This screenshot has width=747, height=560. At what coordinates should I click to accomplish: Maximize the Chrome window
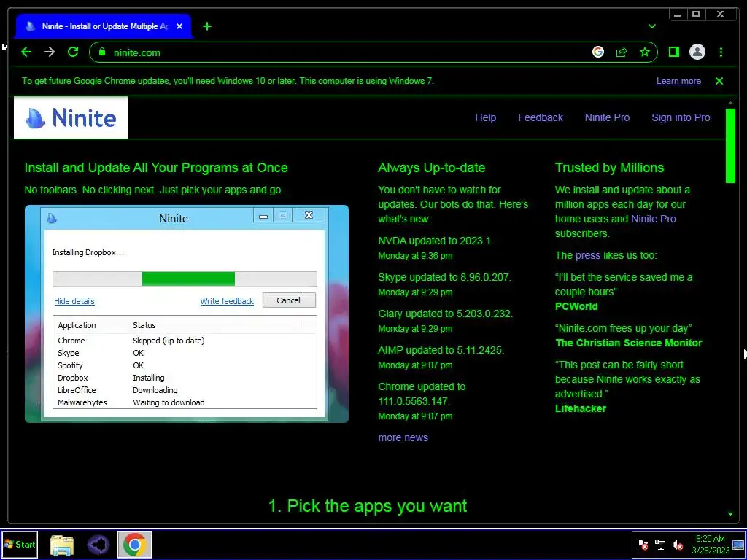[x=696, y=15]
